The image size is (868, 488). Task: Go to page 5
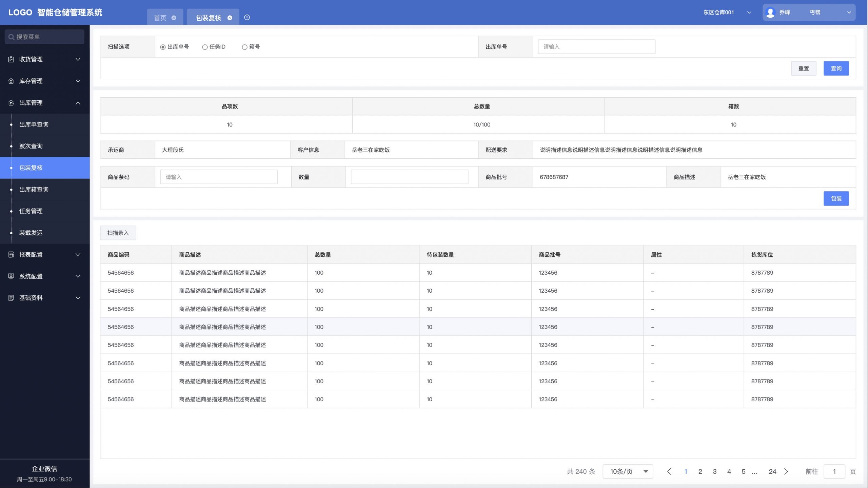click(x=743, y=472)
